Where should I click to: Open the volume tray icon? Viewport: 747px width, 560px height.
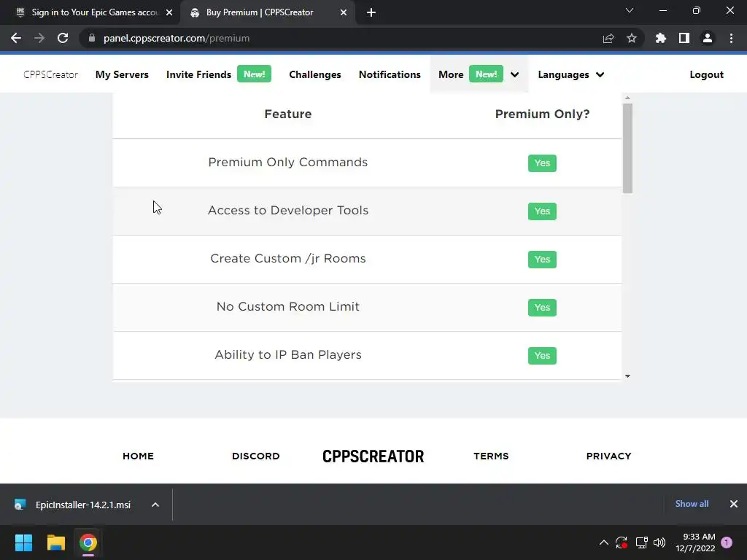coord(659,542)
